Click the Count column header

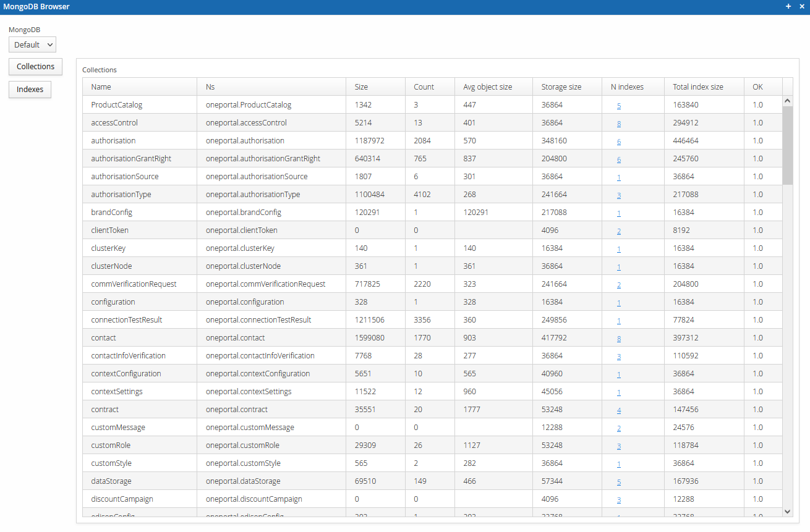click(424, 87)
